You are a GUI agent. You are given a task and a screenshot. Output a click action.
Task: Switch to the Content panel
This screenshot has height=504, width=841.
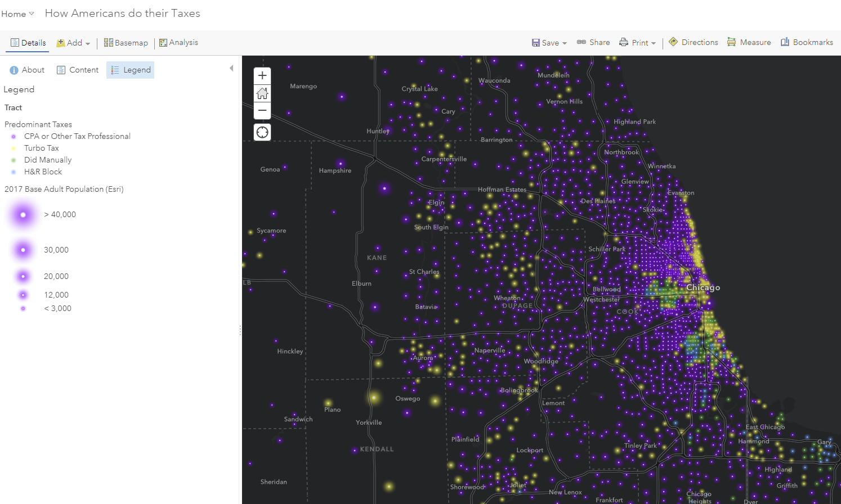pyautogui.click(x=77, y=69)
